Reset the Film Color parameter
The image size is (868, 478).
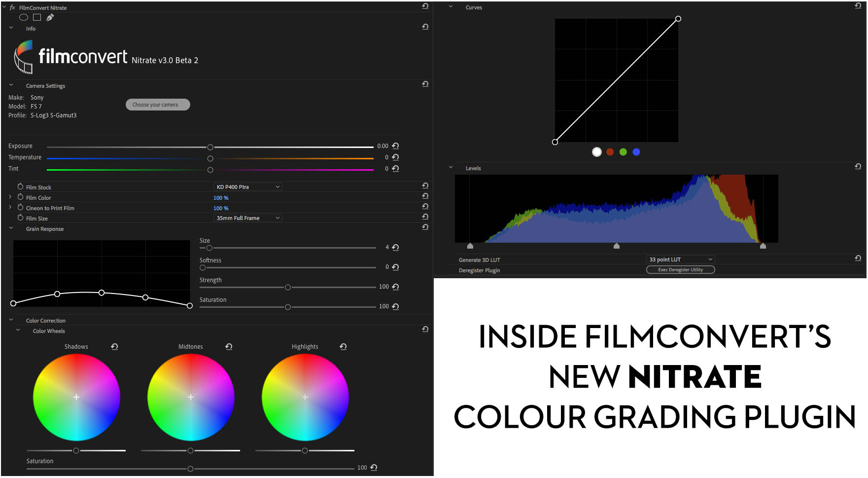[x=425, y=196]
